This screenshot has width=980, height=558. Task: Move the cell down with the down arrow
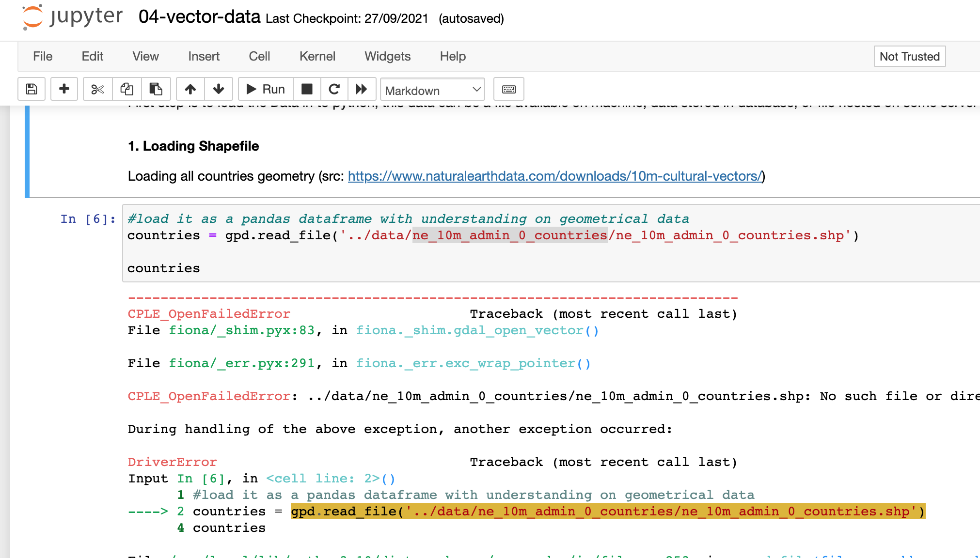click(x=219, y=89)
